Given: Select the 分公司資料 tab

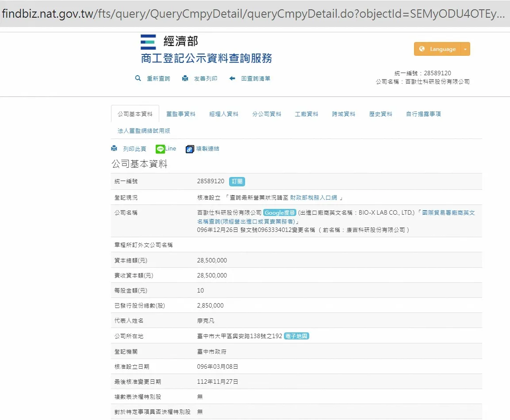Looking at the screenshot, I should (x=267, y=114).
